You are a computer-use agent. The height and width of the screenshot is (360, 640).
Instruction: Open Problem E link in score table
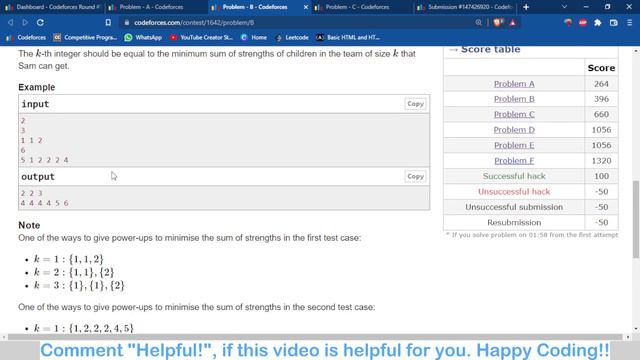pos(514,145)
